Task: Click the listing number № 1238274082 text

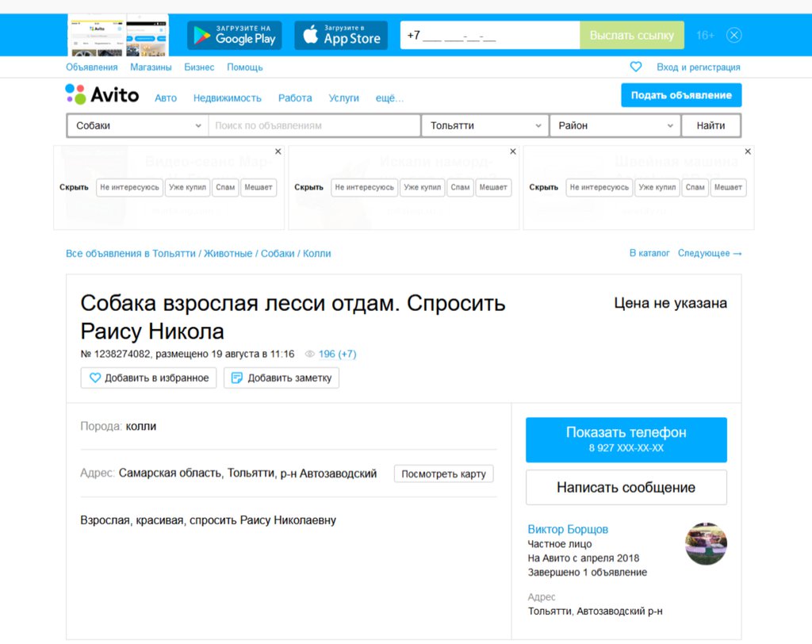Action: (116, 354)
